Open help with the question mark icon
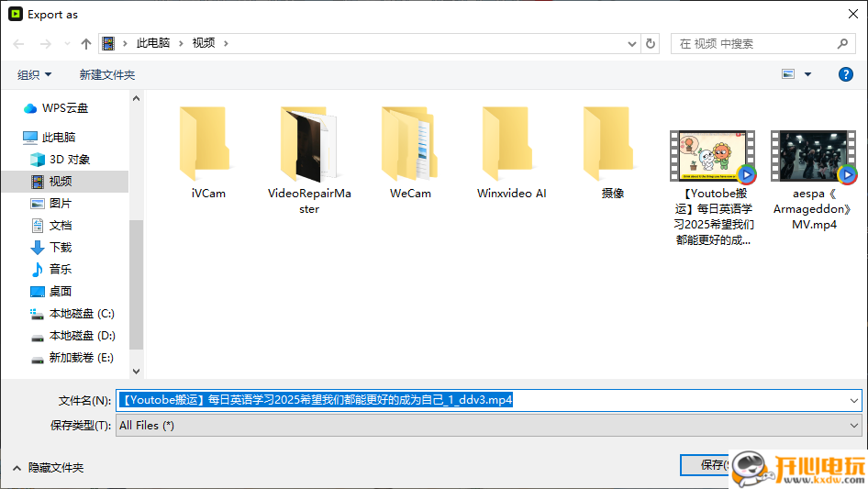 pyautogui.click(x=845, y=74)
